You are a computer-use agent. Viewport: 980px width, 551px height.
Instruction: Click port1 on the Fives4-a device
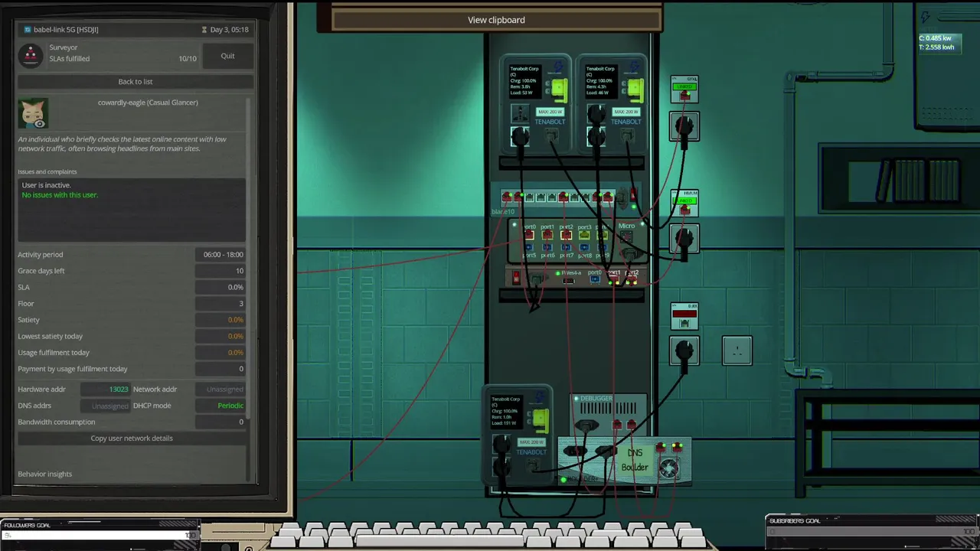614,281
